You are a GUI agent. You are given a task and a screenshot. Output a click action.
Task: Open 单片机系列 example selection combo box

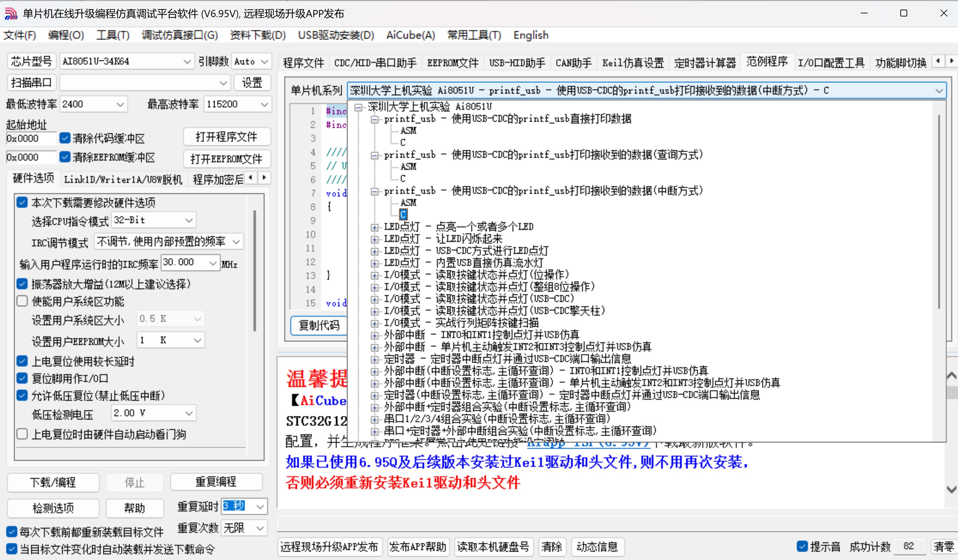(646, 91)
